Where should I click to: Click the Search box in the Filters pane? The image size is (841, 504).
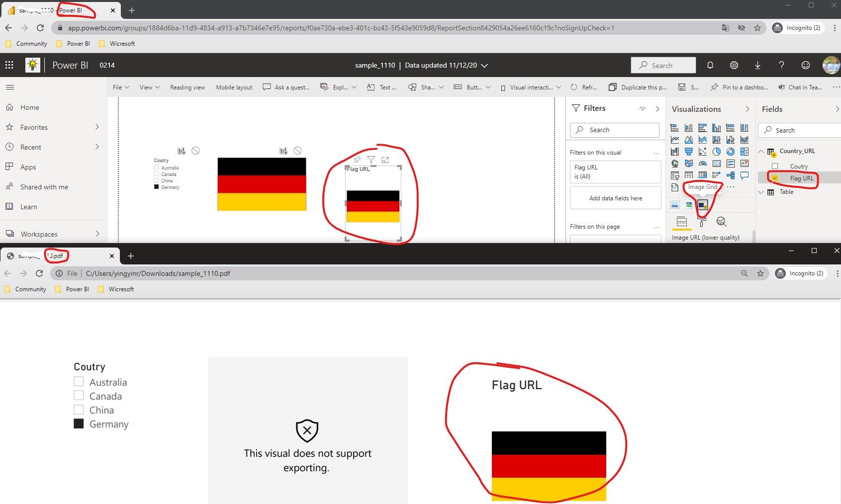click(x=615, y=130)
